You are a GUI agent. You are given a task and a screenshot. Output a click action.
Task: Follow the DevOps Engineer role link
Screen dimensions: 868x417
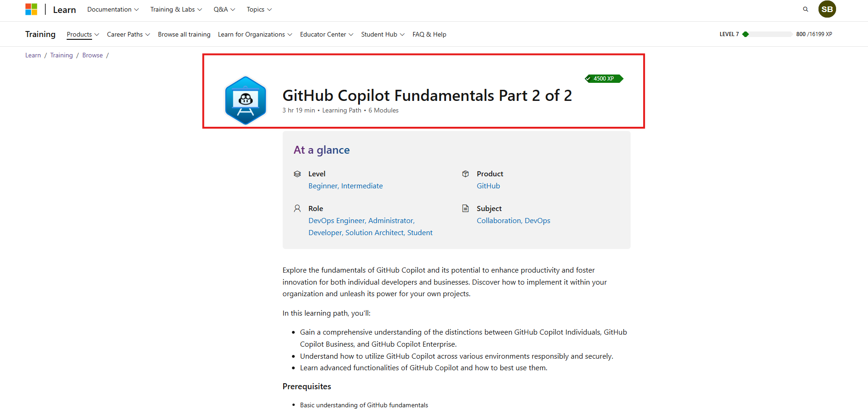(336, 220)
